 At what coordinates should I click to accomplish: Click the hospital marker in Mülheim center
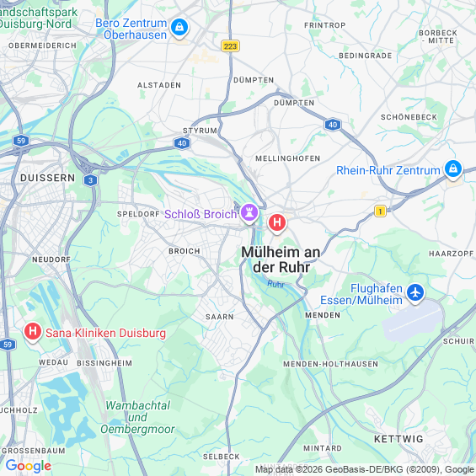click(277, 223)
